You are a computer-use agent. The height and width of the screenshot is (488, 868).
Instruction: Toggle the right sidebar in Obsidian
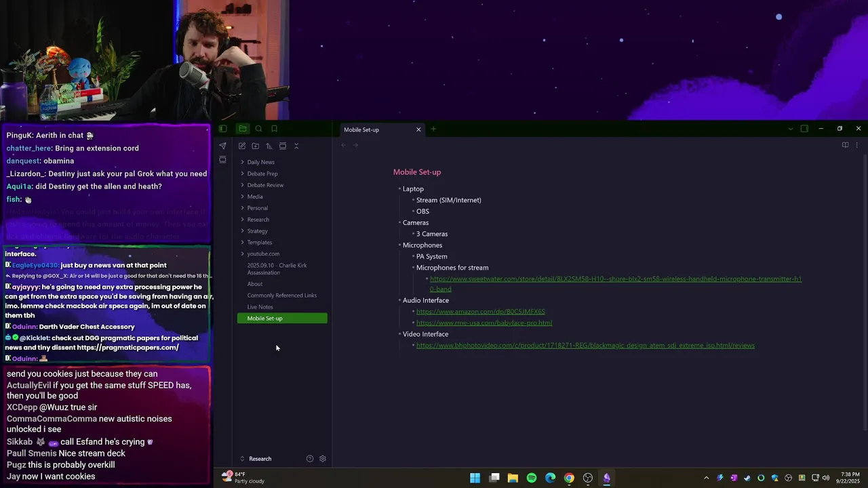pyautogui.click(x=804, y=129)
